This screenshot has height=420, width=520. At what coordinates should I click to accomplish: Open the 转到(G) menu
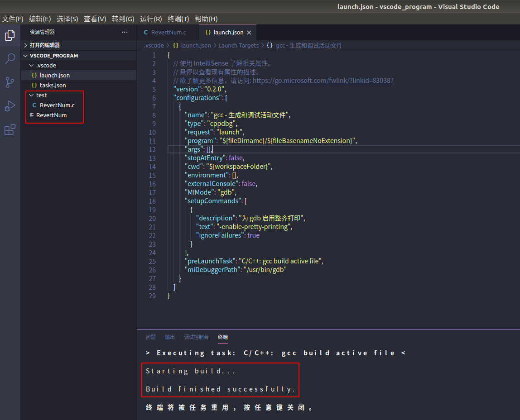[x=123, y=19]
